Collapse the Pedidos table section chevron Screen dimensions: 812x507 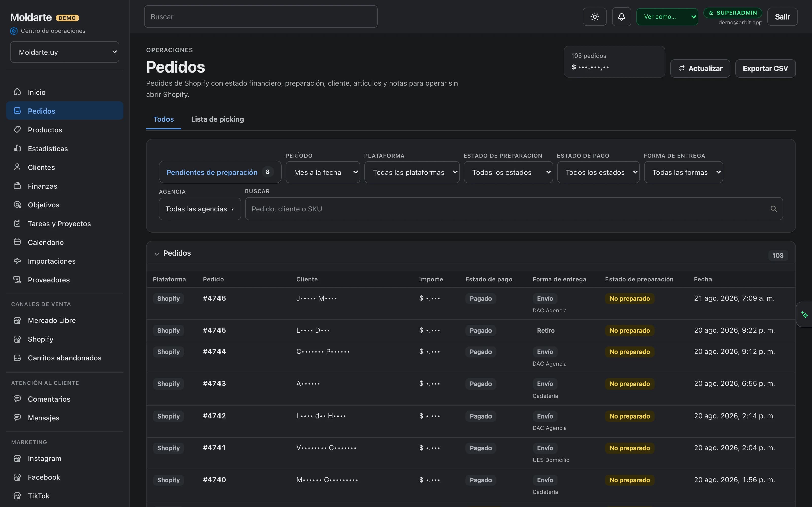click(x=157, y=254)
